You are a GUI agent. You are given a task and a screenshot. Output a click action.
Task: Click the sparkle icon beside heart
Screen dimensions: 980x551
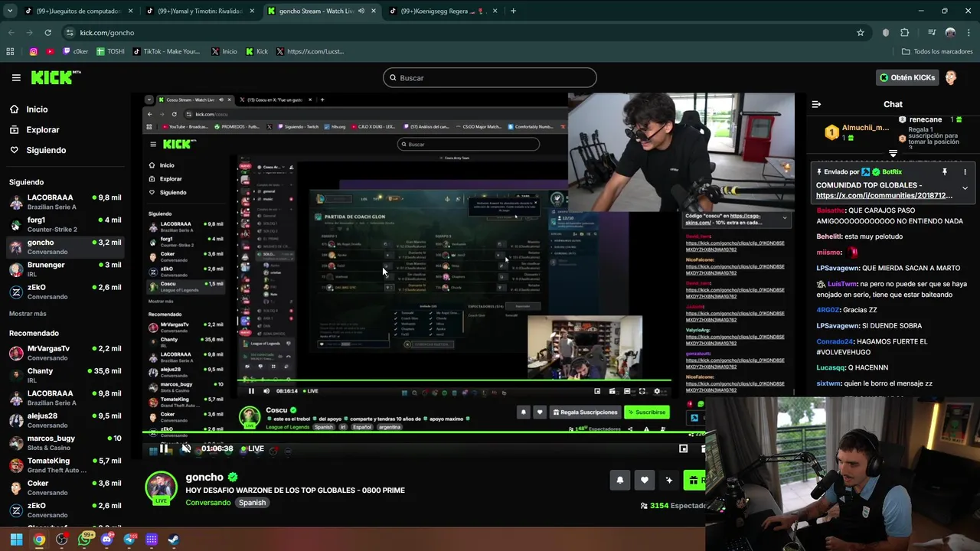pos(669,480)
